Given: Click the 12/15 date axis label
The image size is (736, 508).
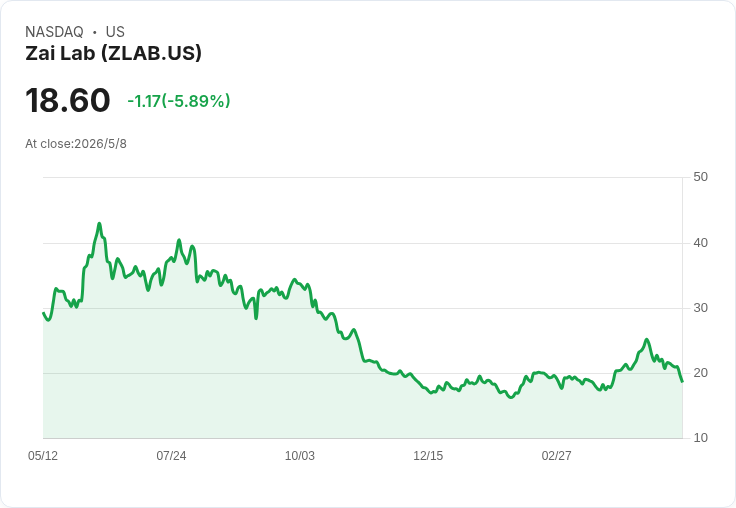Looking at the screenshot, I should click(428, 455).
